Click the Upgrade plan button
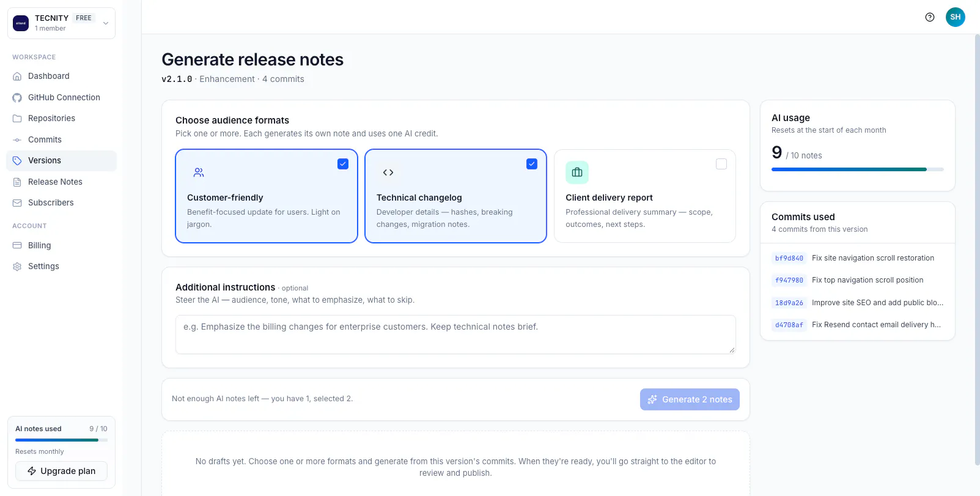This screenshot has height=496, width=980. point(61,471)
